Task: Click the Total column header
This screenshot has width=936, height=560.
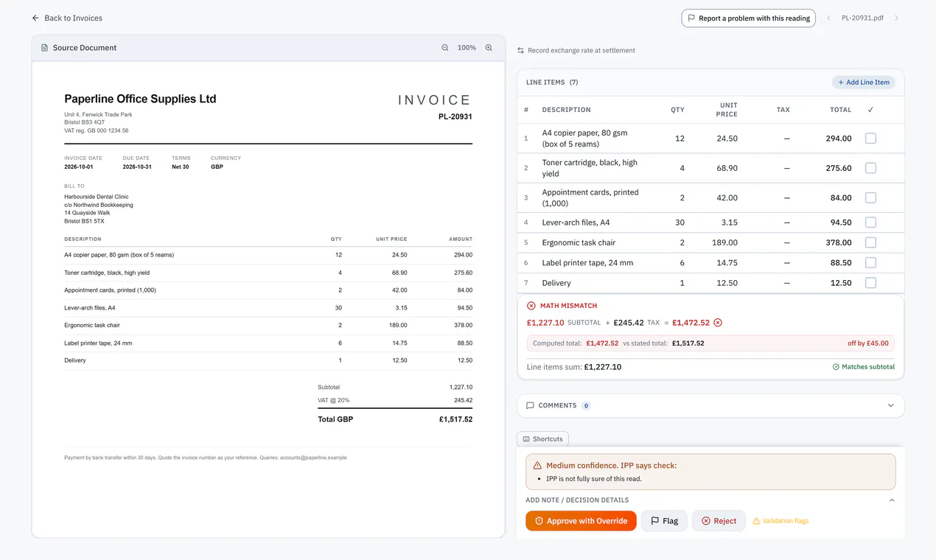Action: point(840,110)
